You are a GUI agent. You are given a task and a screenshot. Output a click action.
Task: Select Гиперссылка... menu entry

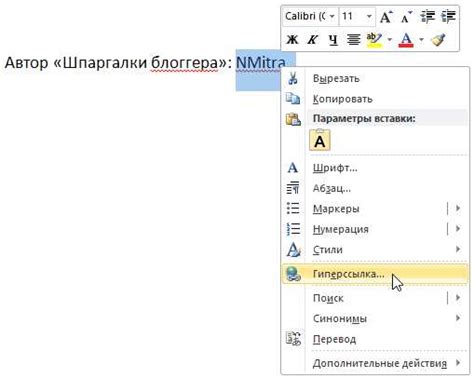coord(375,274)
